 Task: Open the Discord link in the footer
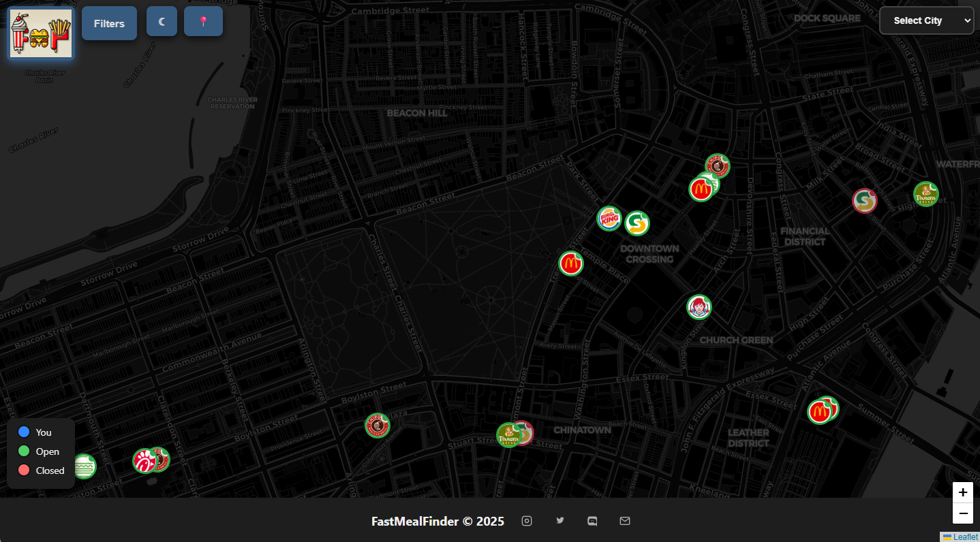592,521
